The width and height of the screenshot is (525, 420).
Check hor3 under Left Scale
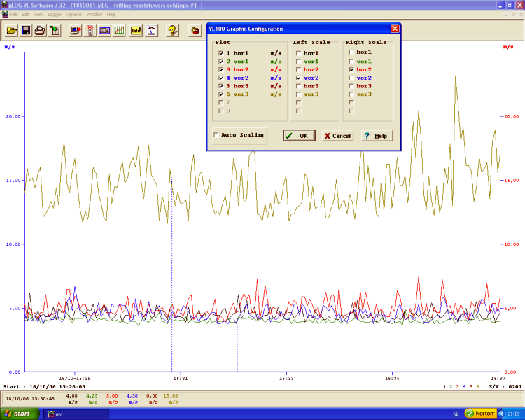coord(299,86)
